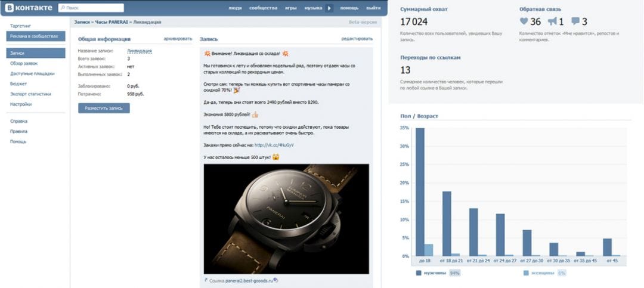Open Справка in the sidebar
Viewport: 644px width, 288px height.
(x=19, y=121)
